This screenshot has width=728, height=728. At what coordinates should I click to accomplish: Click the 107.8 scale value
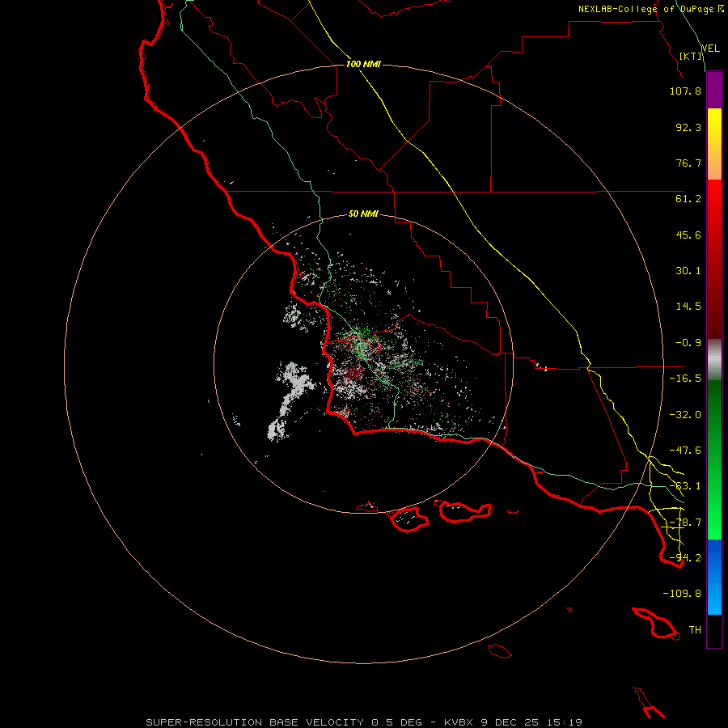[685, 91]
